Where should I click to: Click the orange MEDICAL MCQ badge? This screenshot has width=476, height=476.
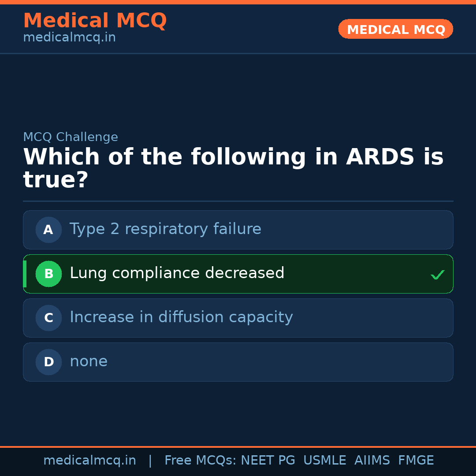(x=395, y=29)
